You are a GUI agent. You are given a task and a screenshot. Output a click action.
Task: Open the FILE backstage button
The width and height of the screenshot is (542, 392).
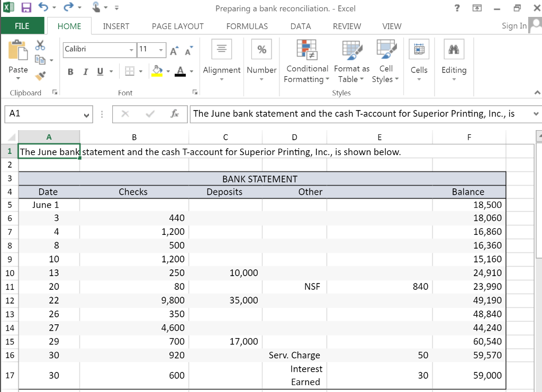tap(22, 26)
